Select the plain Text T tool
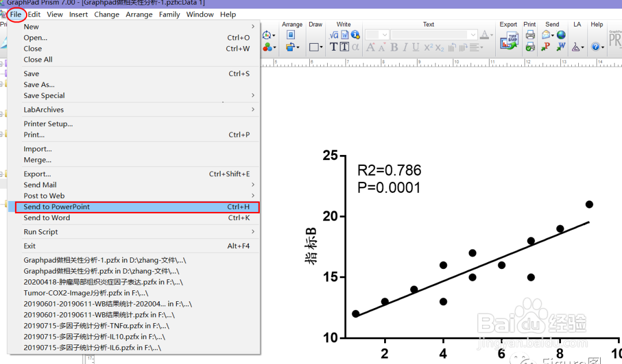Image resolution: width=622 pixels, height=364 pixels. (x=333, y=47)
